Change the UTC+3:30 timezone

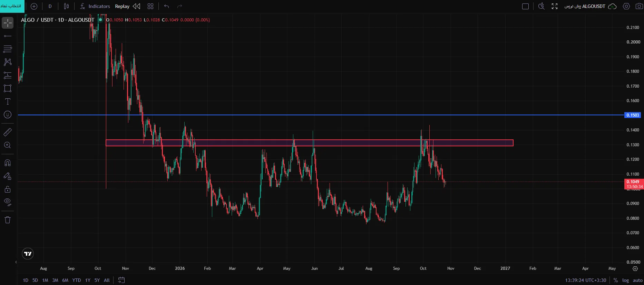pos(585,280)
